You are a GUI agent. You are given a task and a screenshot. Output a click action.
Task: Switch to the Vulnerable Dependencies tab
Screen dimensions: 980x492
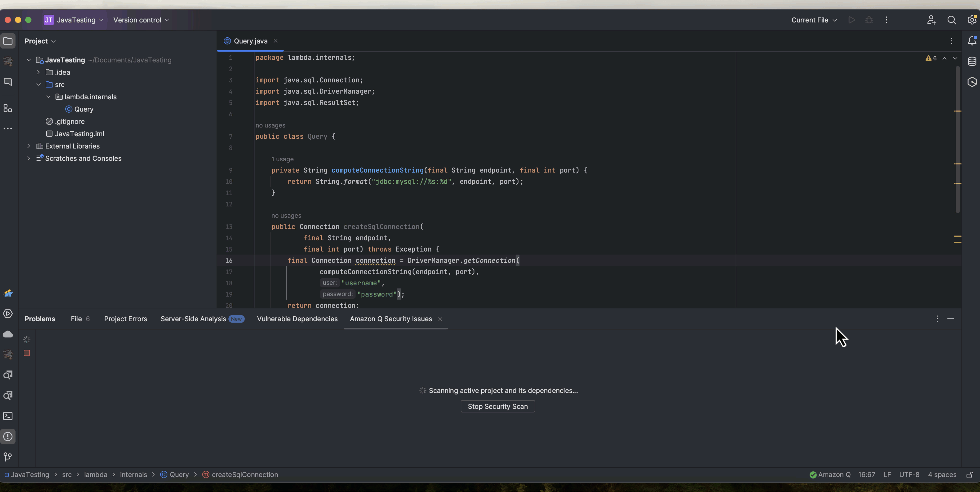(x=297, y=319)
